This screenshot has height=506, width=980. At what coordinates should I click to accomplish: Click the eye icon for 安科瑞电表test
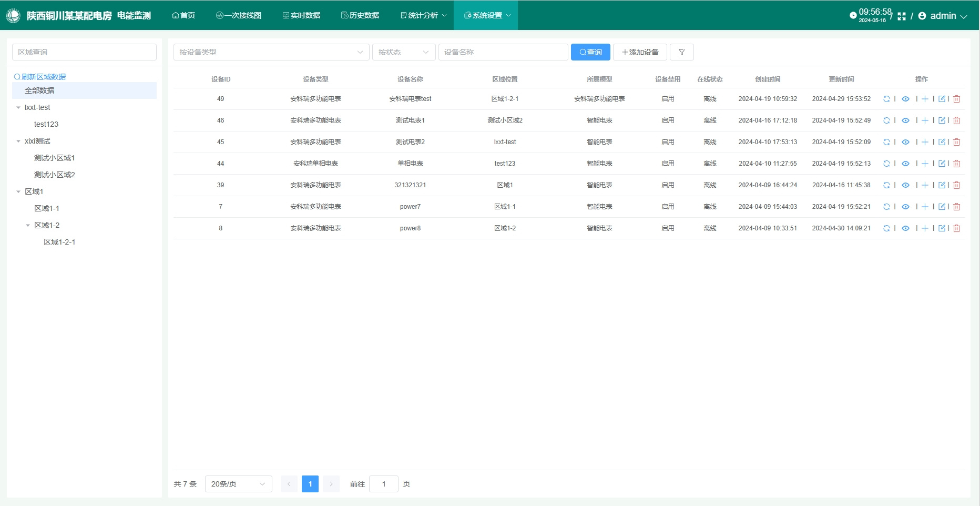pyautogui.click(x=905, y=99)
